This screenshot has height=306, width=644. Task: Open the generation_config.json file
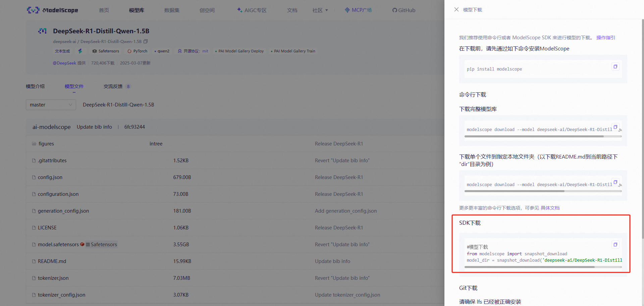63,211
